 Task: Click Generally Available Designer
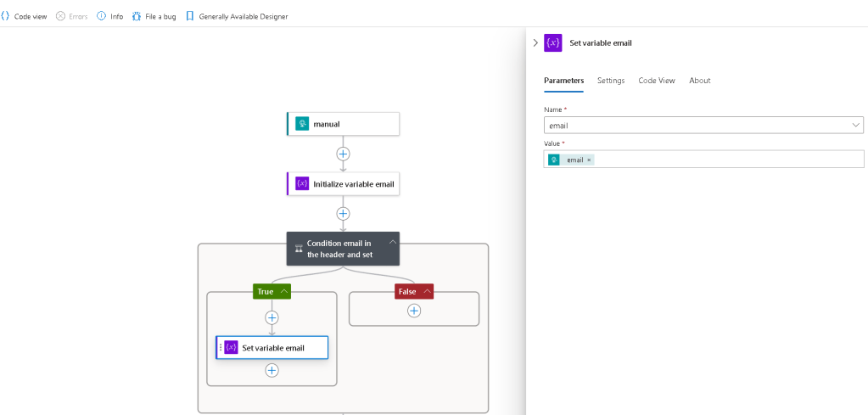244,17
